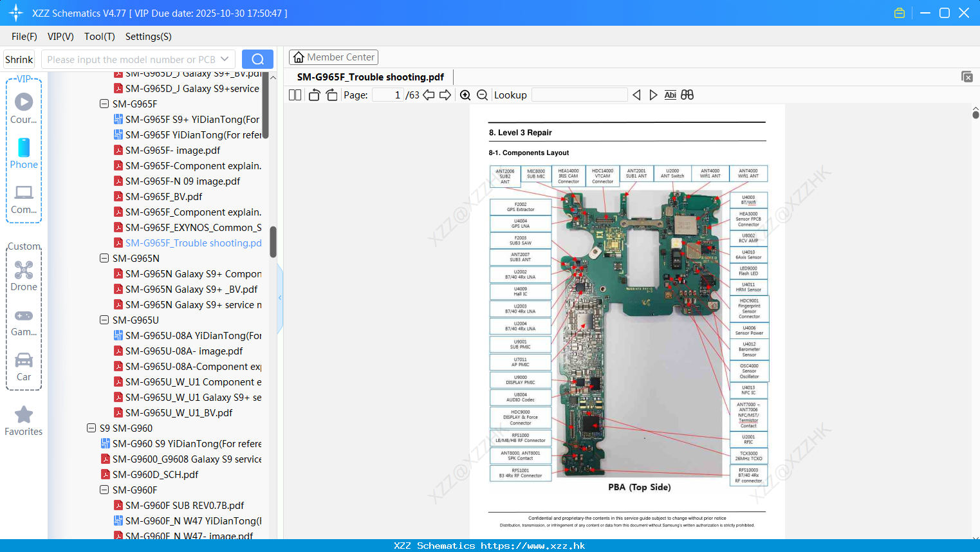Open the model number dropdown arrow

pyautogui.click(x=225, y=59)
